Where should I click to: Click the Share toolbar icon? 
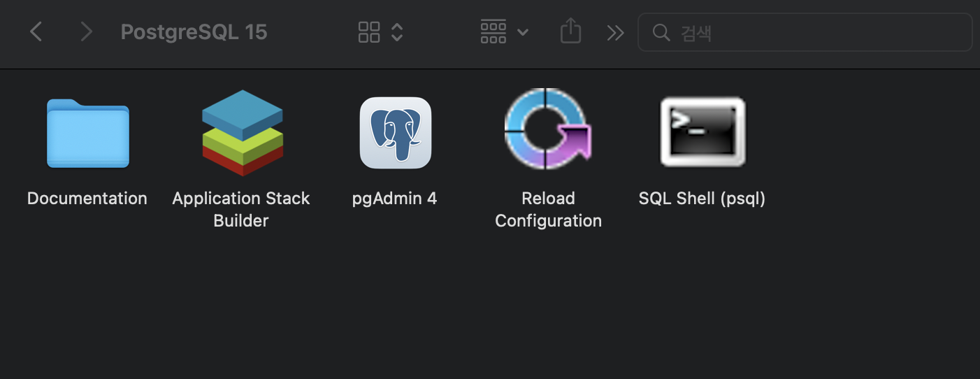pyautogui.click(x=571, y=31)
